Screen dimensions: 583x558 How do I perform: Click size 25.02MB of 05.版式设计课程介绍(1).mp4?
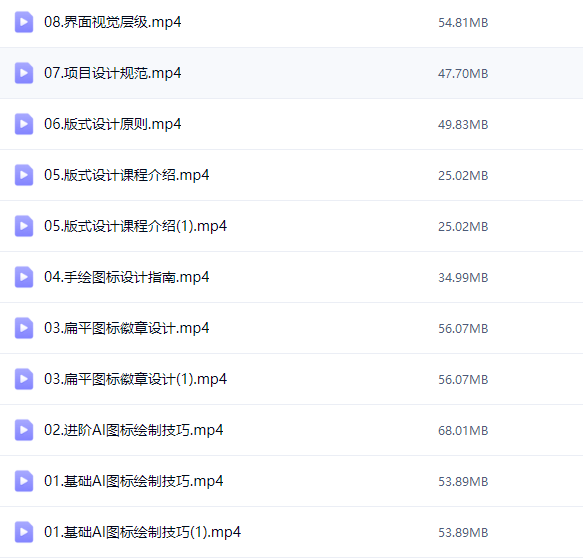click(x=463, y=226)
